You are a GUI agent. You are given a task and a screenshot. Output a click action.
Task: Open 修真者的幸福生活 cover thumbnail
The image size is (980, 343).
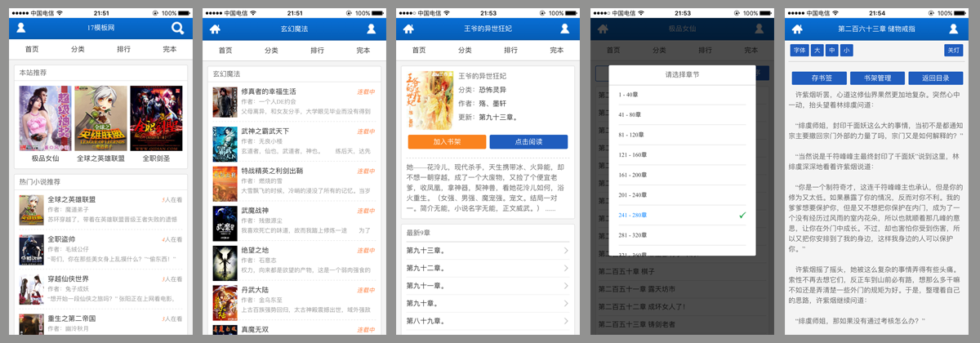[225, 102]
